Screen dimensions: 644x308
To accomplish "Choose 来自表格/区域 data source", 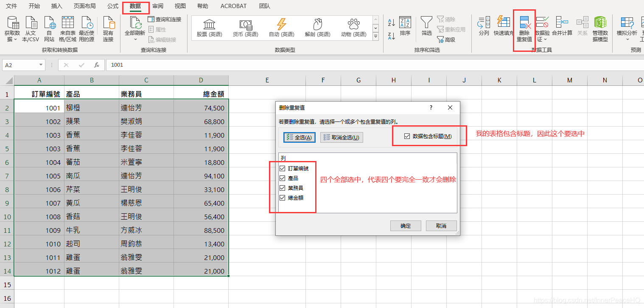I will click(x=68, y=29).
